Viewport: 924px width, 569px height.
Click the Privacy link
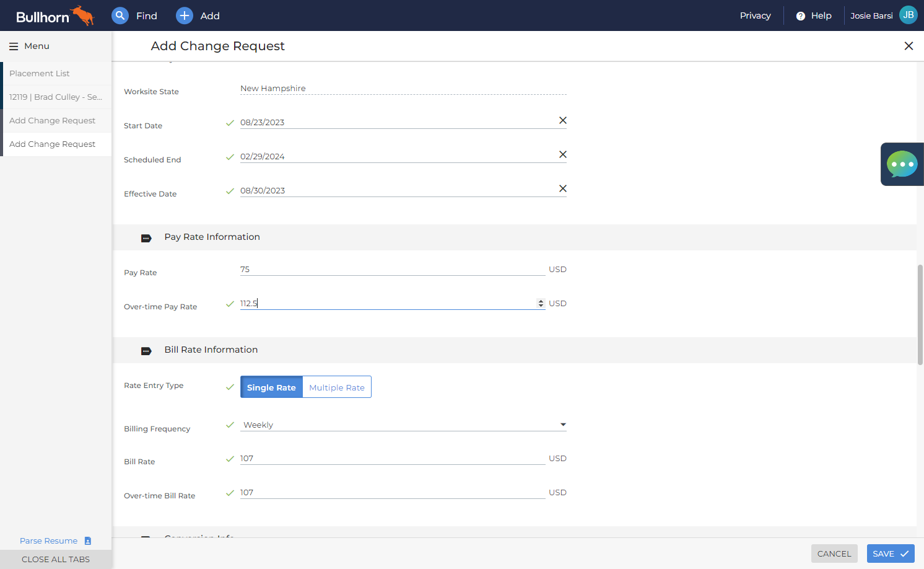coord(756,15)
